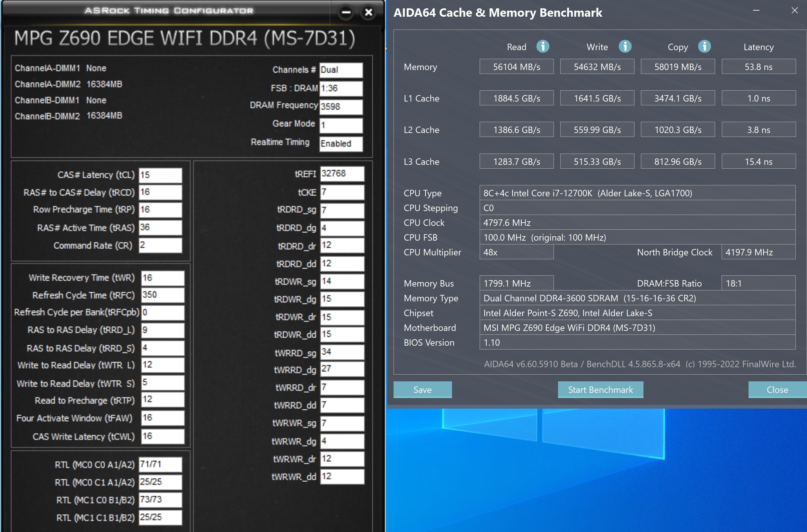Viewport: 807px width, 532px height.
Task: Select the tREFI value field
Action: pyautogui.click(x=342, y=174)
